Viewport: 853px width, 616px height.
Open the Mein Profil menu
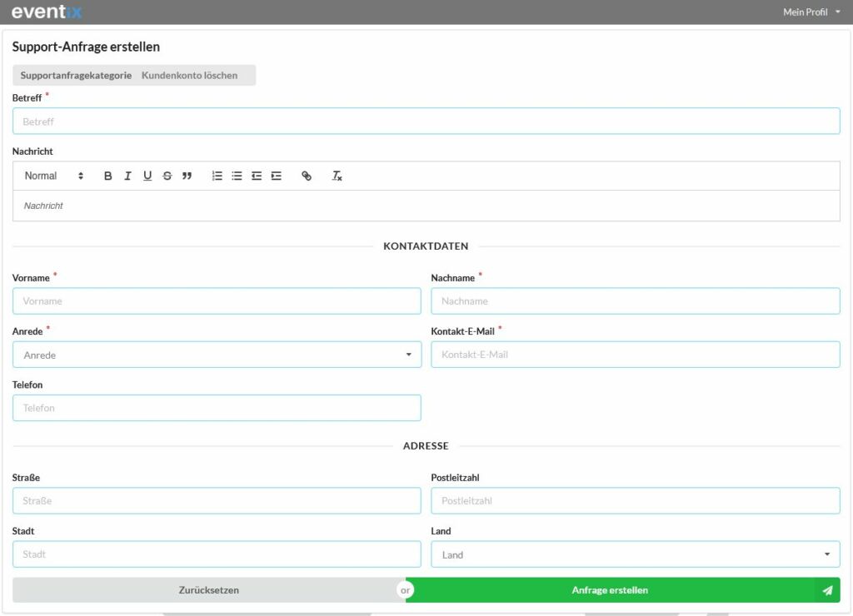(811, 12)
